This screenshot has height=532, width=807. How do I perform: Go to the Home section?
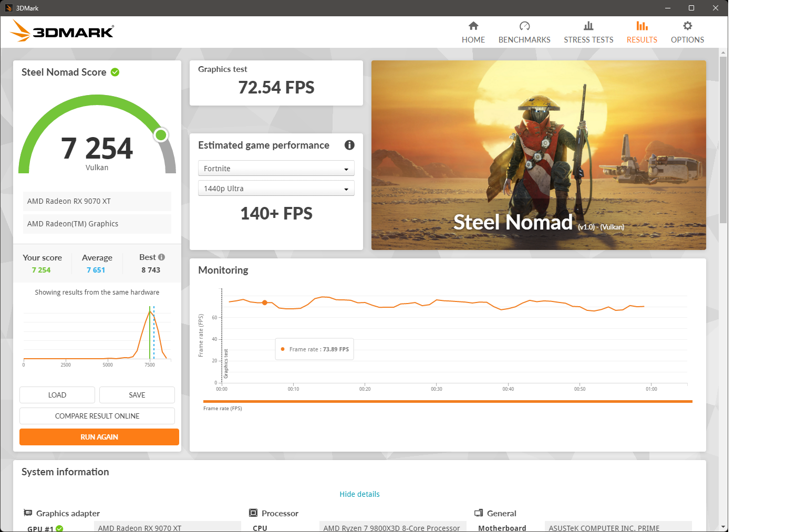pyautogui.click(x=473, y=33)
